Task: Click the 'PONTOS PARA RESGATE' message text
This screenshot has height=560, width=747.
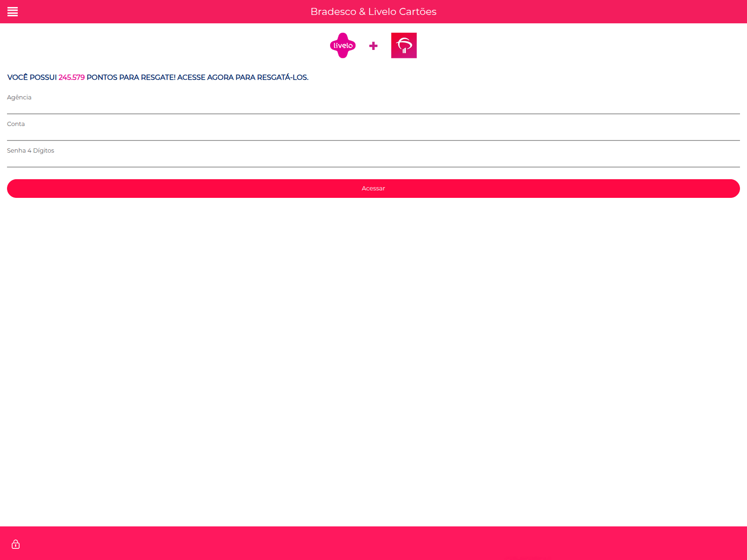Action: click(131, 77)
